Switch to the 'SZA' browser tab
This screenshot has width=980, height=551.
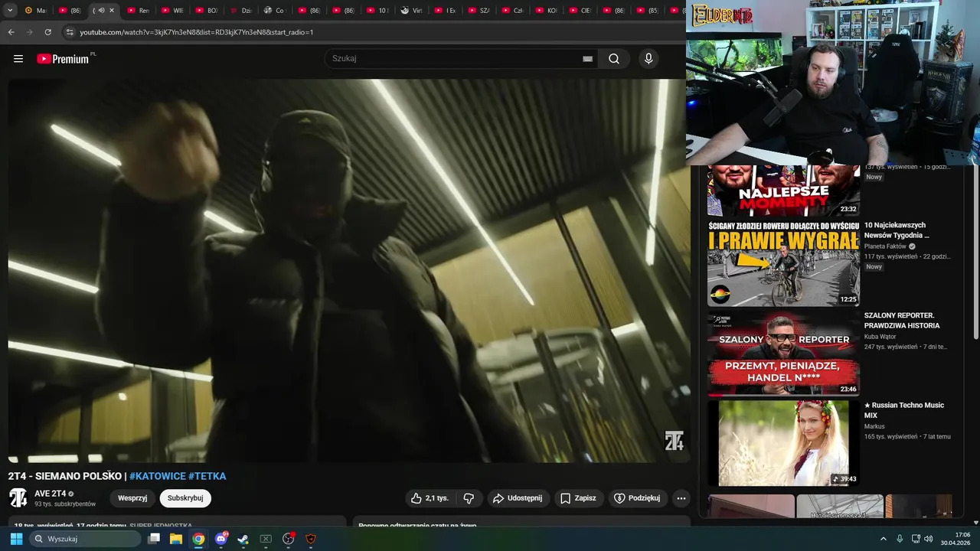(x=481, y=11)
